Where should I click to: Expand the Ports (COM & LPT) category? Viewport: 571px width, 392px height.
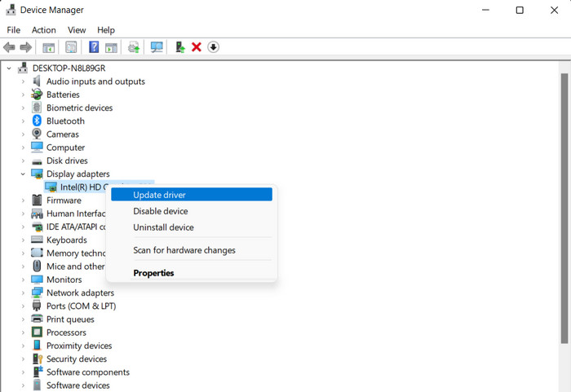pos(23,306)
